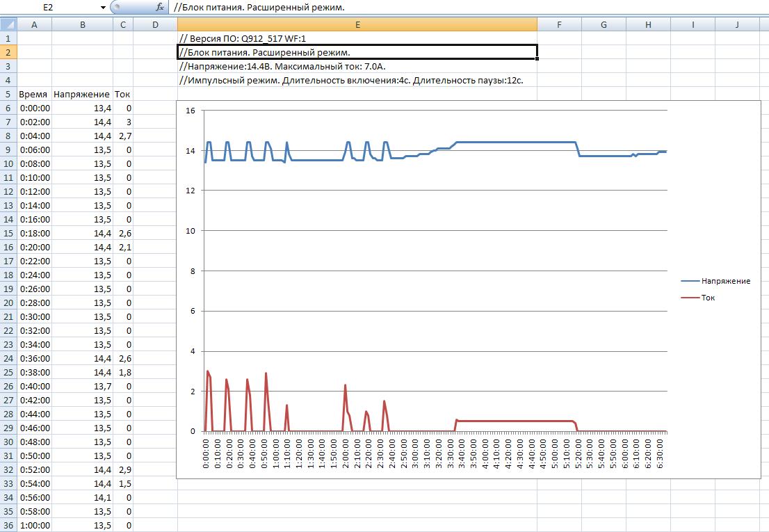
Task: Click the red Ток legend marker
Action: tap(690, 298)
